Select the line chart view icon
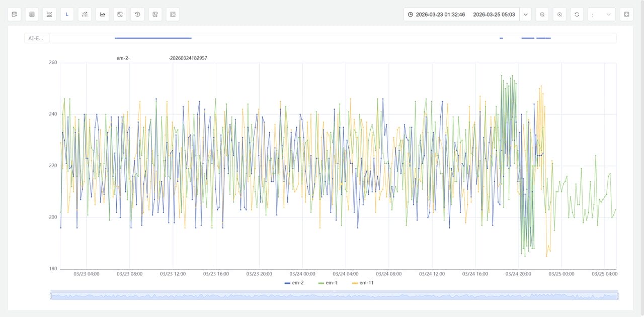Screen dimensions: 644x317 [49, 15]
